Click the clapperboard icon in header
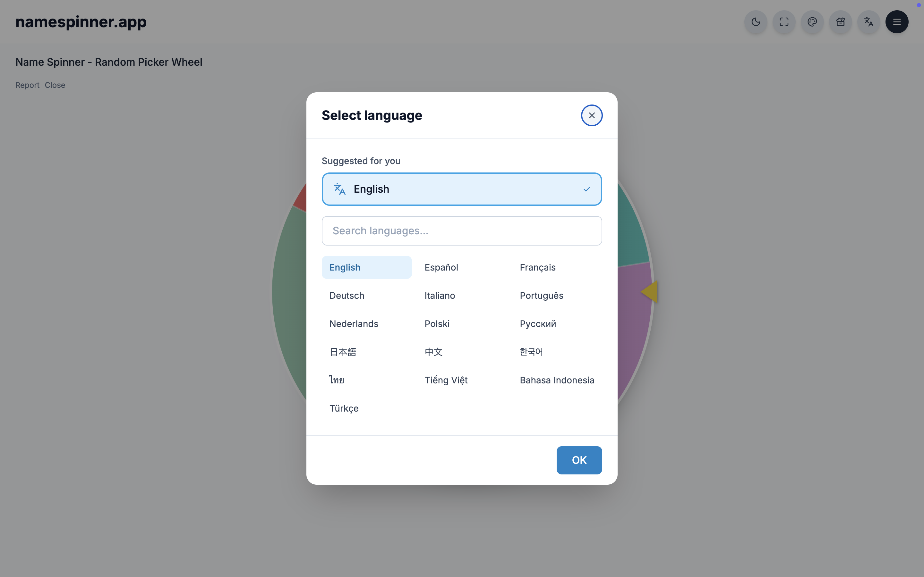The image size is (924, 577). coord(840,22)
